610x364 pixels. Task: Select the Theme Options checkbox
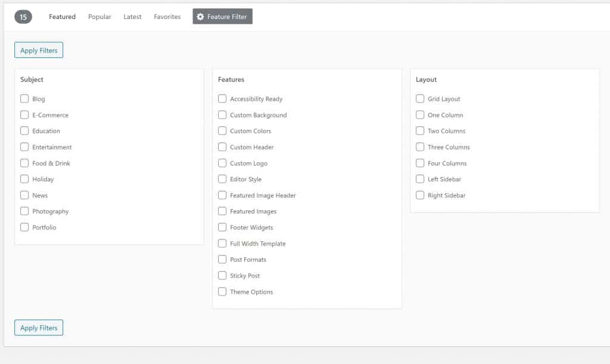click(222, 291)
